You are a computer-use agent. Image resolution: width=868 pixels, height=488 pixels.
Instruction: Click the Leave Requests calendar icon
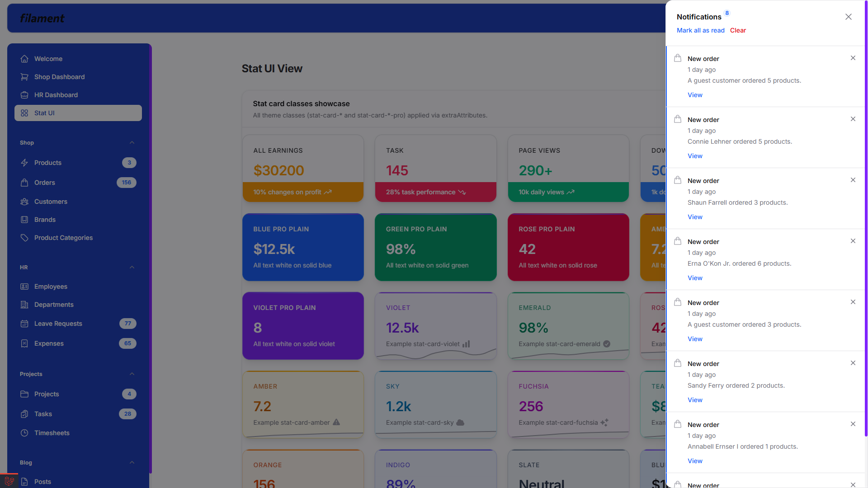tap(24, 324)
